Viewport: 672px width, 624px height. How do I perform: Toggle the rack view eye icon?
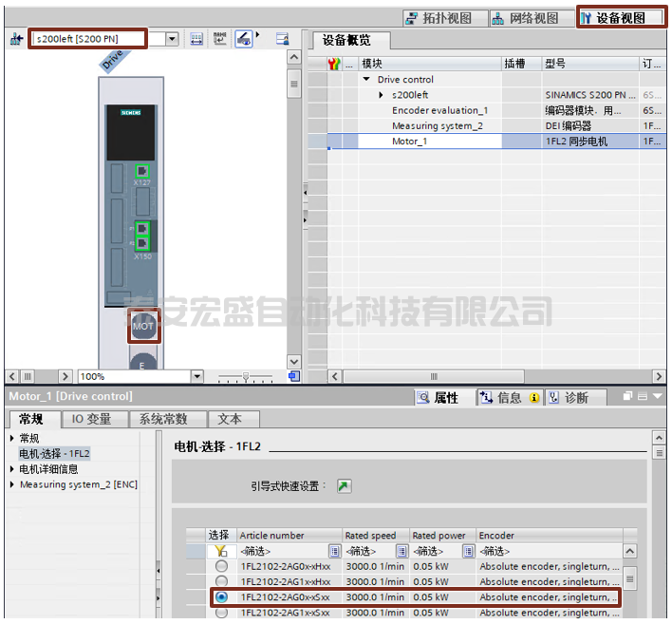[x=243, y=39]
